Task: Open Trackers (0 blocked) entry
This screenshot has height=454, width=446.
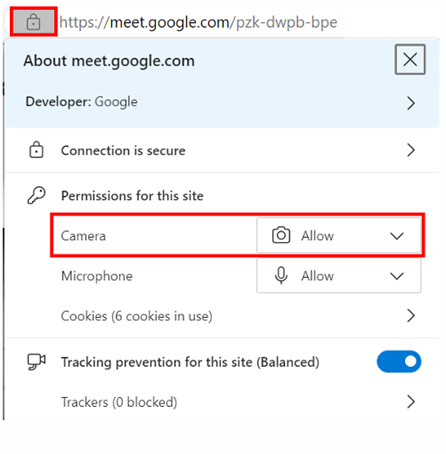Action: (x=119, y=402)
